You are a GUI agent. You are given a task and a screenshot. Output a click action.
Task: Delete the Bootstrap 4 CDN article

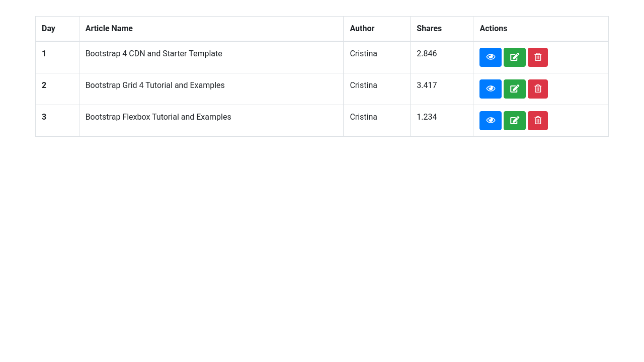pos(538,57)
